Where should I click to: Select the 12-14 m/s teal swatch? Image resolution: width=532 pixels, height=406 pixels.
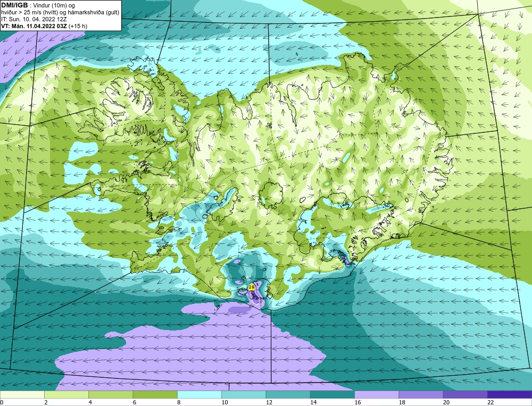pos(288,395)
